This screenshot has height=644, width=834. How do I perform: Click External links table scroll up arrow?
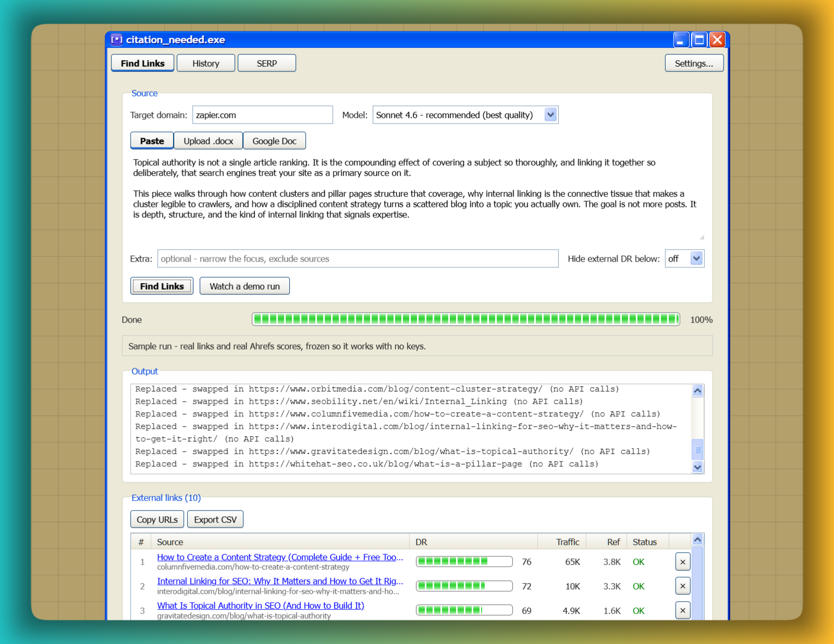(x=698, y=539)
